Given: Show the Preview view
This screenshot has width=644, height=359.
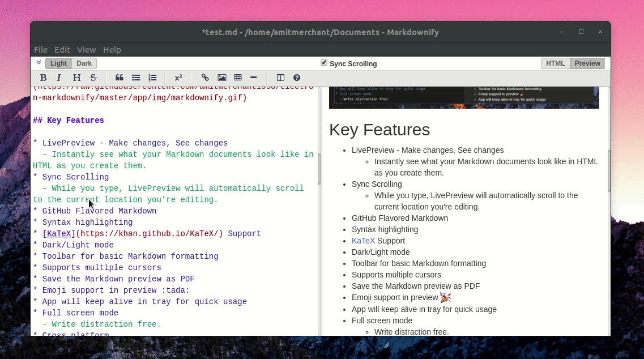Looking at the screenshot, I should [587, 63].
